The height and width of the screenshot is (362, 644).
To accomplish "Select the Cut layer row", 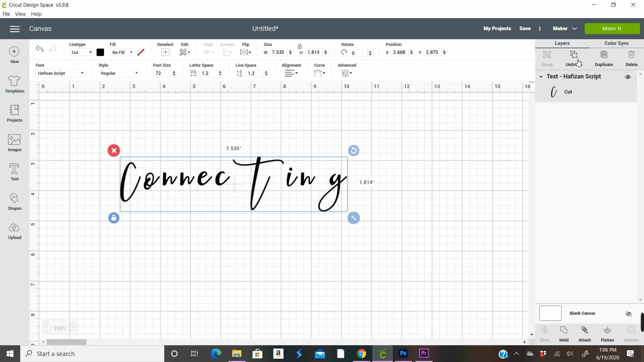I will [586, 92].
